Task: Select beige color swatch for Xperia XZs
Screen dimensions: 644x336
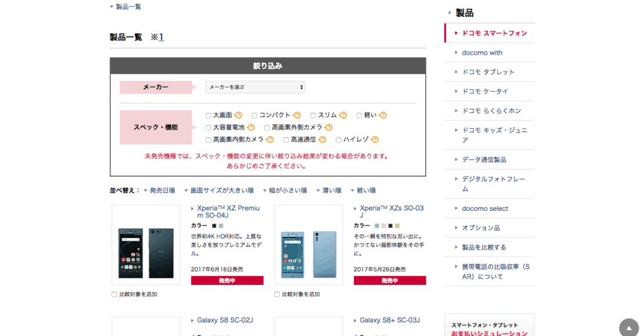Action: click(x=384, y=225)
